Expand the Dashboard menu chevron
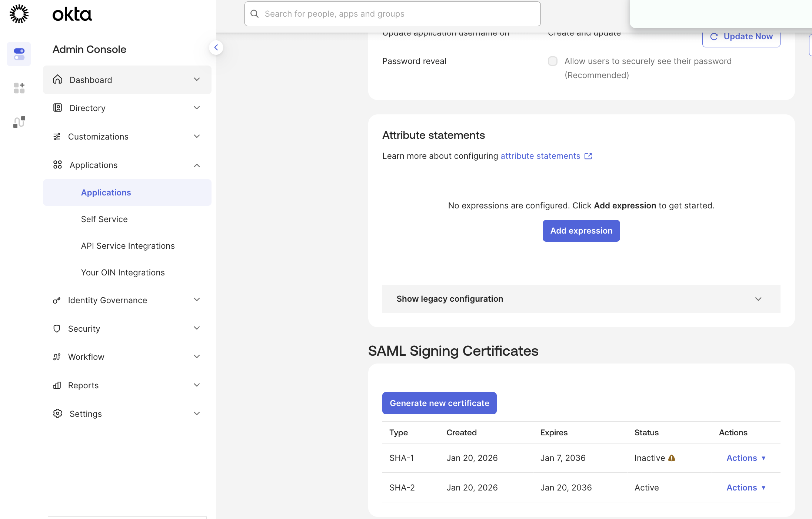The height and width of the screenshot is (519, 812). click(x=197, y=79)
